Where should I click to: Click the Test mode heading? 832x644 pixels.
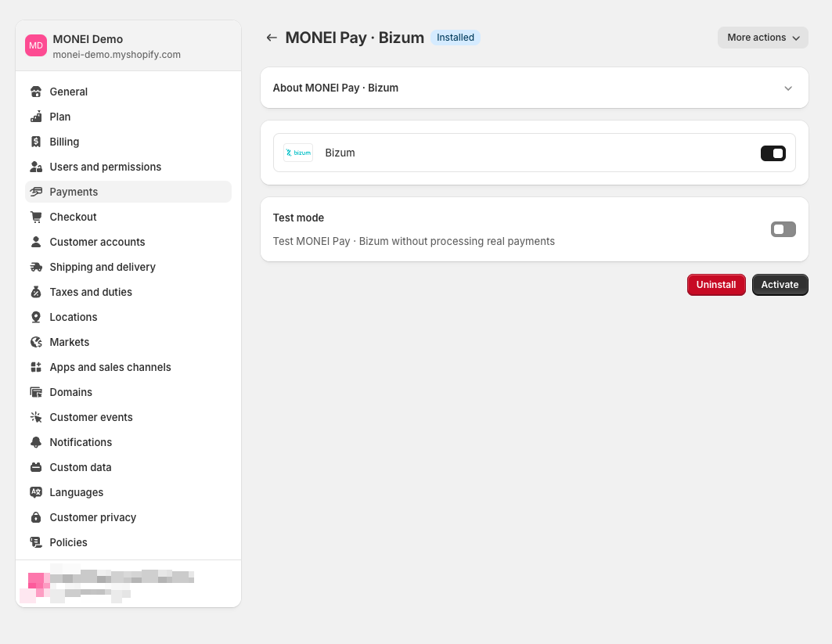pyautogui.click(x=298, y=218)
